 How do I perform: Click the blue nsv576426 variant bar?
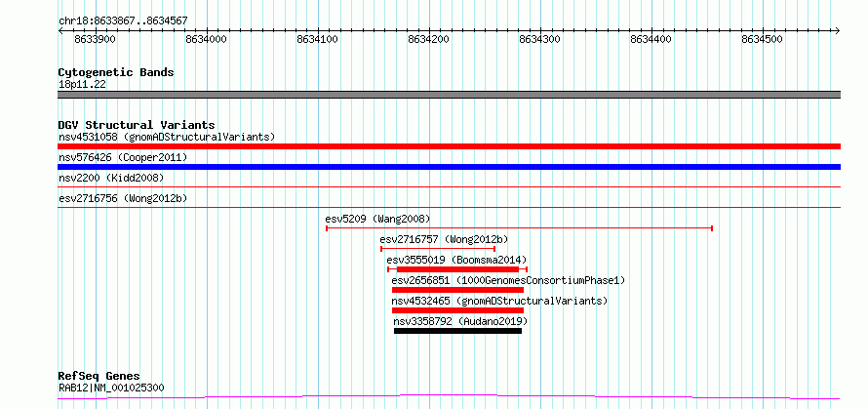pos(449,167)
